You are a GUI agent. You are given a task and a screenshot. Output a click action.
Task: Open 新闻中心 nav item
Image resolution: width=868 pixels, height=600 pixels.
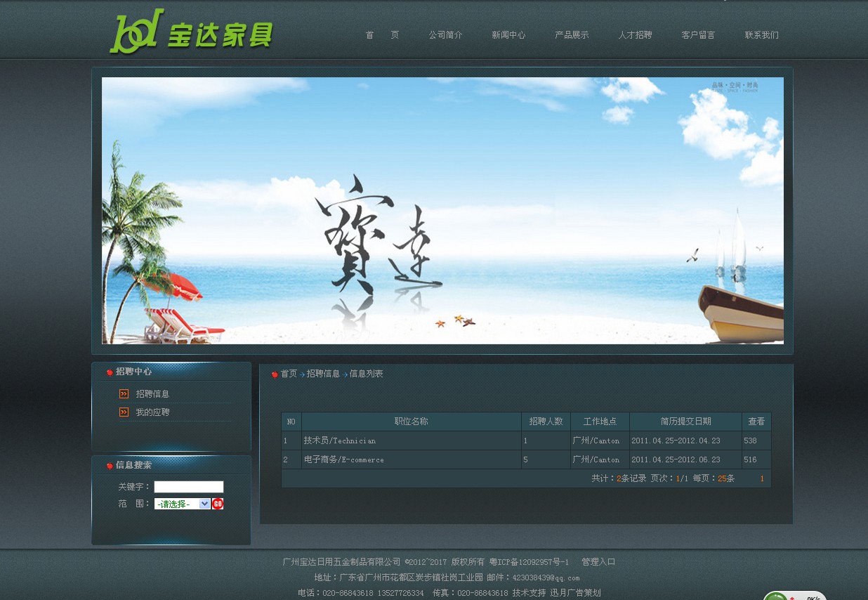coord(508,35)
